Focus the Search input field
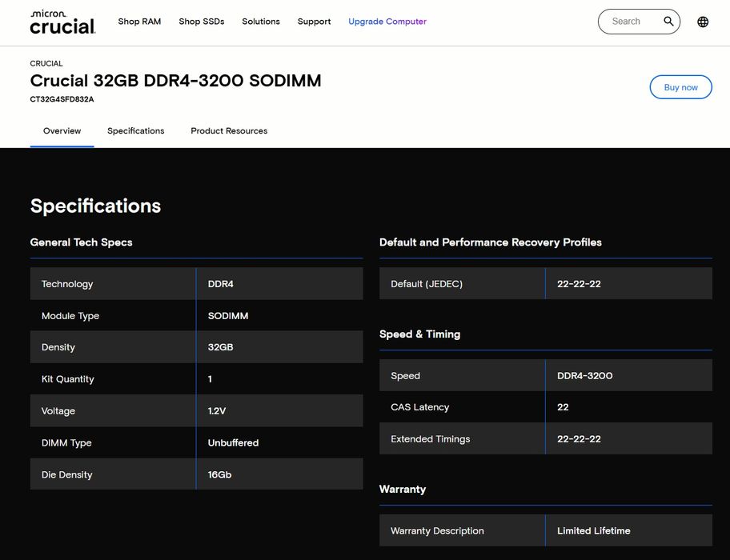730x560 pixels. tap(630, 22)
